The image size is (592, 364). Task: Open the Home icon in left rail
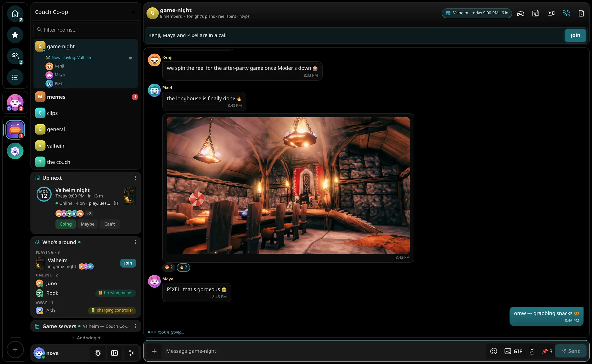point(15,13)
